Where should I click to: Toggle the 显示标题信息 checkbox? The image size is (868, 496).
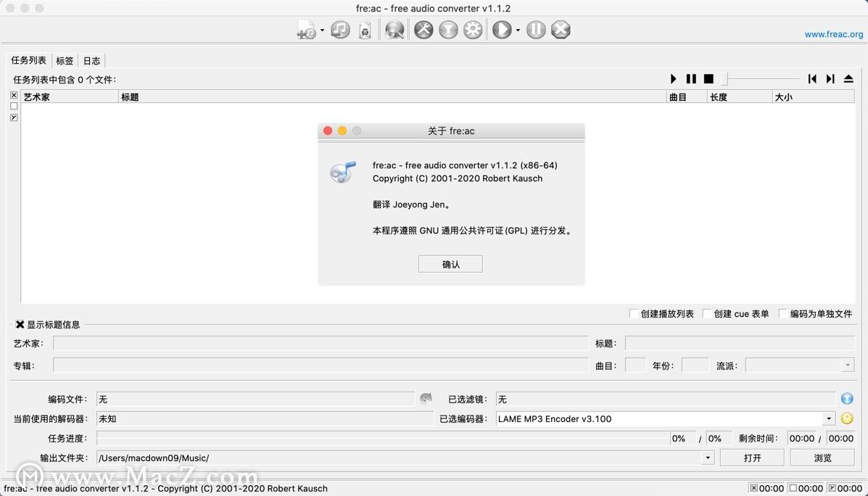coord(20,324)
